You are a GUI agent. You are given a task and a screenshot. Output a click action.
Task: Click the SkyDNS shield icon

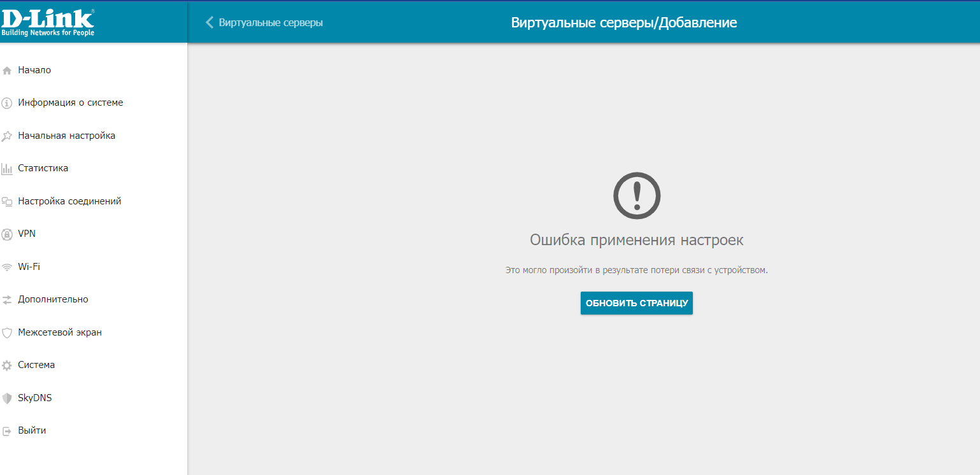click(x=7, y=399)
